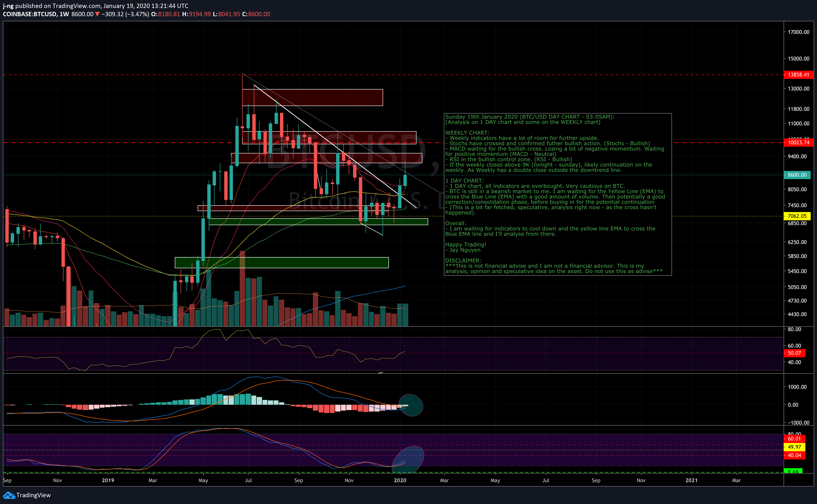Screen dimensions: 817x504
Task: Click the - Jay Nguyen signature line
Action: tap(463, 250)
